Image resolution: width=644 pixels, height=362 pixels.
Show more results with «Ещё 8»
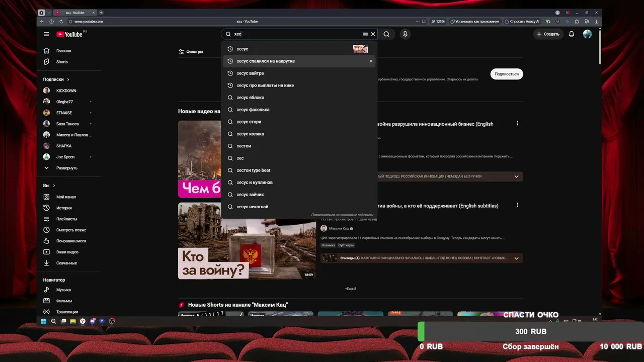351,289
